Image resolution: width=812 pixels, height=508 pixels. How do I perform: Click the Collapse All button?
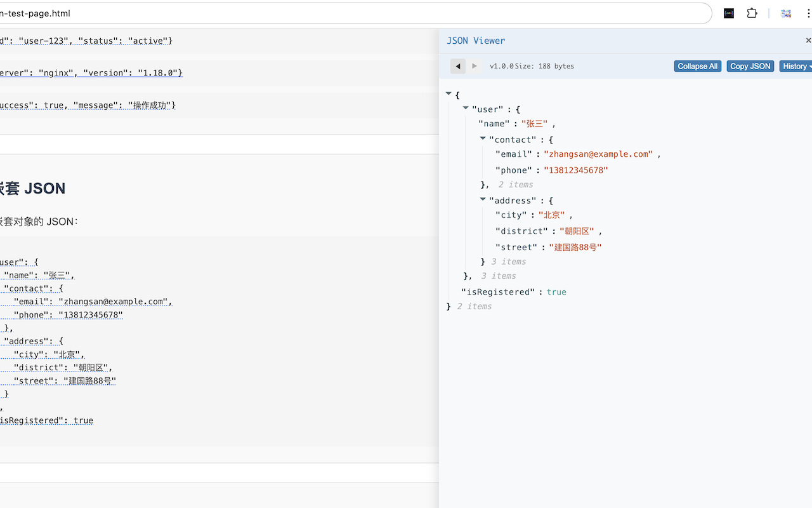point(698,66)
